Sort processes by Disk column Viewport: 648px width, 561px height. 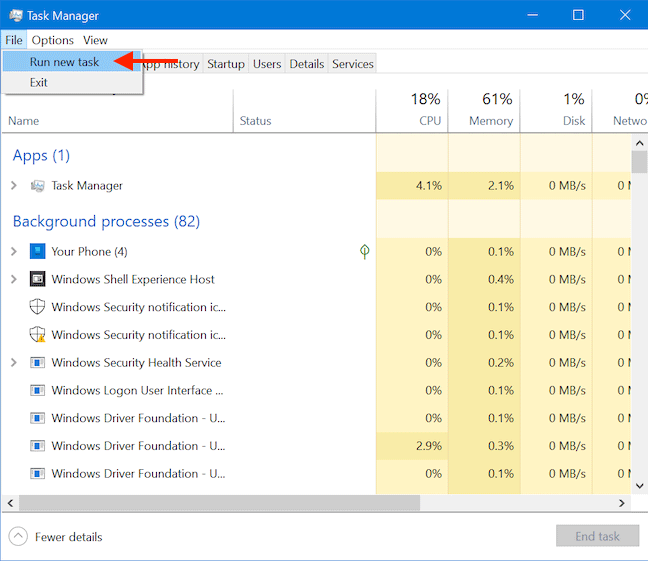tap(555, 112)
